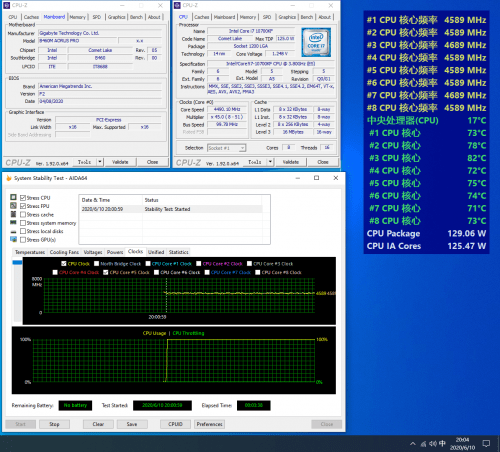This screenshot has width=500, height=452.
Task: Click the volume speaker tray icon
Action: [x=433, y=444]
